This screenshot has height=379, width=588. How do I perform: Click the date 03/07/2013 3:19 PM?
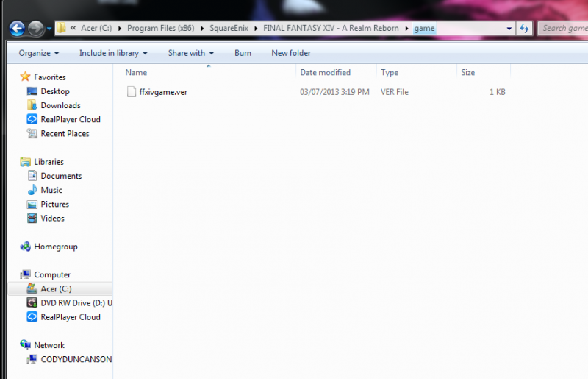click(334, 92)
